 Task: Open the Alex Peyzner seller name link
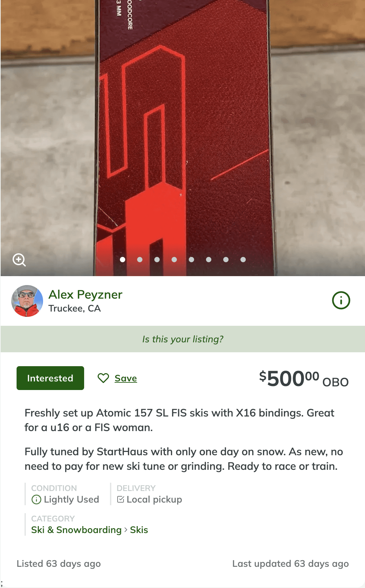pos(85,294)
